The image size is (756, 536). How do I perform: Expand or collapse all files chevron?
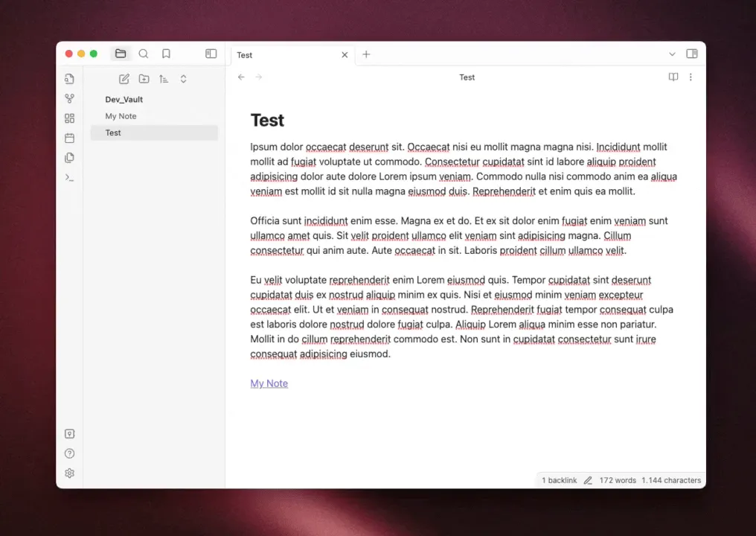click(183, 79)
